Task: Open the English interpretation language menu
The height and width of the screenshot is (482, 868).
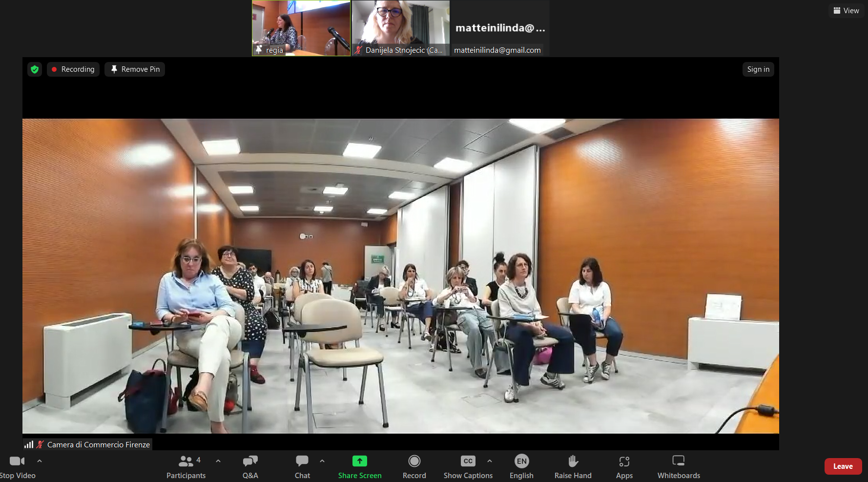Action: (521, 467)
